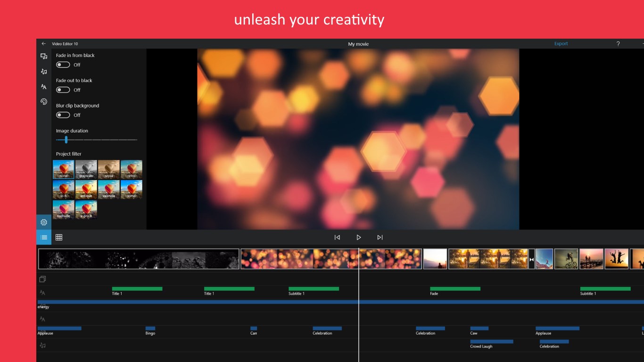The width and height of the screenshot is (644, 362).
Task: Click the second text track icon below energy
Action: pos(42,319)
